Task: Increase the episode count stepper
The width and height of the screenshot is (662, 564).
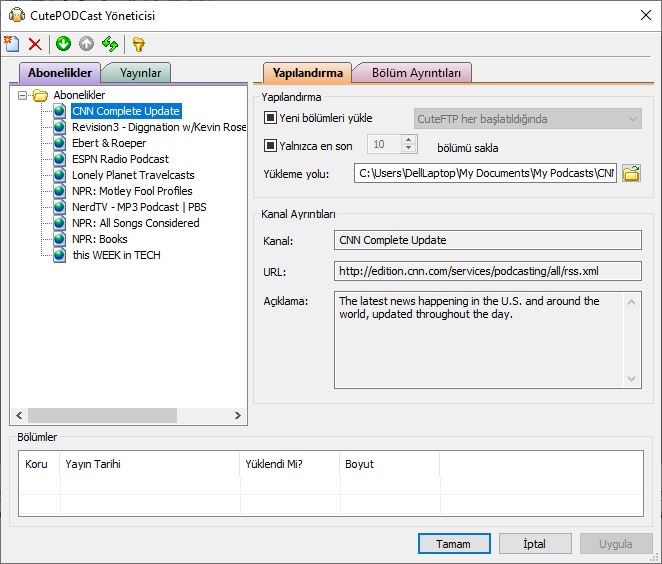Action: (408, 140)
